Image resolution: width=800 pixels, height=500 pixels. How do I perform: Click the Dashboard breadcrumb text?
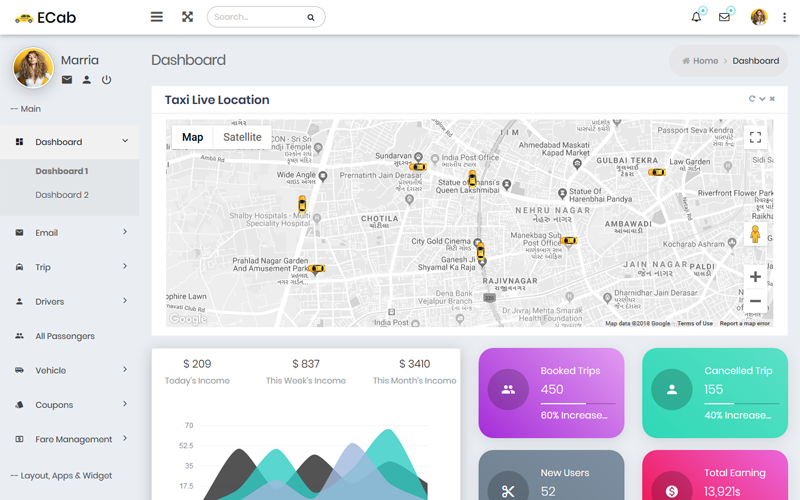point(756,61)
